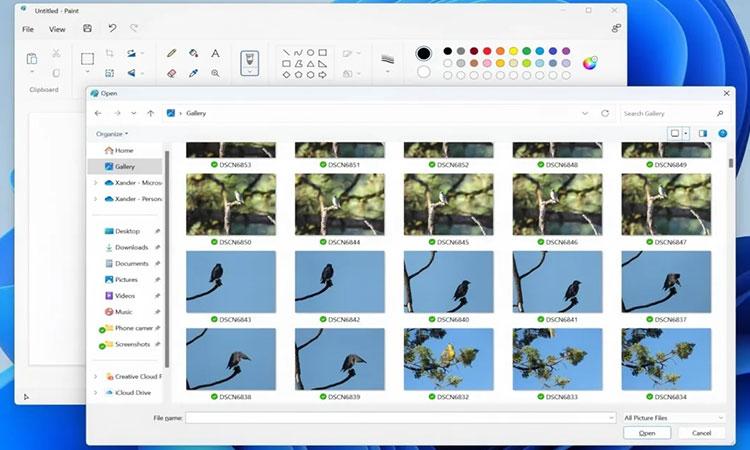
Task: Click the Brushes tool in Paint
Action: (249, 61)
